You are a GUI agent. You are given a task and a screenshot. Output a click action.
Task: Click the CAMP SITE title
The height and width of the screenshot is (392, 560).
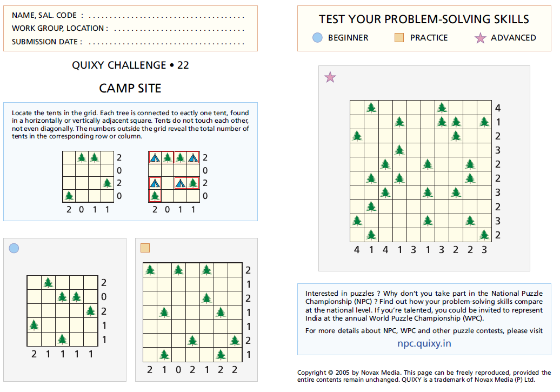(130, 88)
